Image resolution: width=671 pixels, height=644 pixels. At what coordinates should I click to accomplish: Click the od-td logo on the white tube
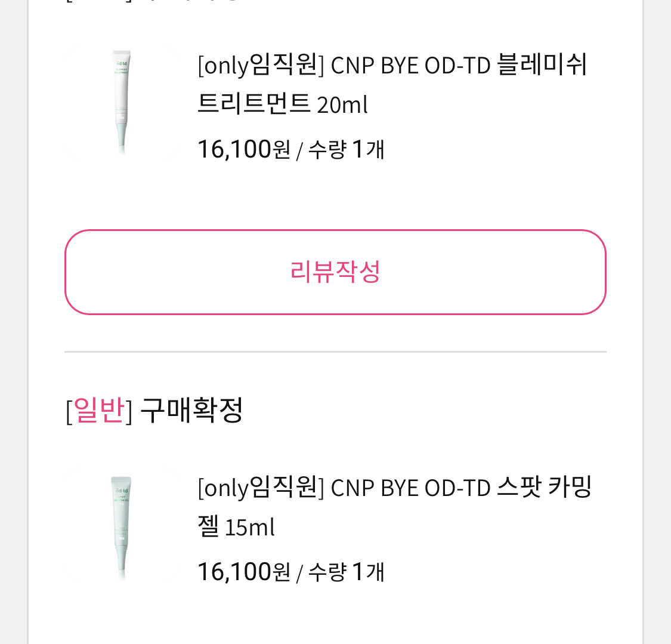pos(122,64)
